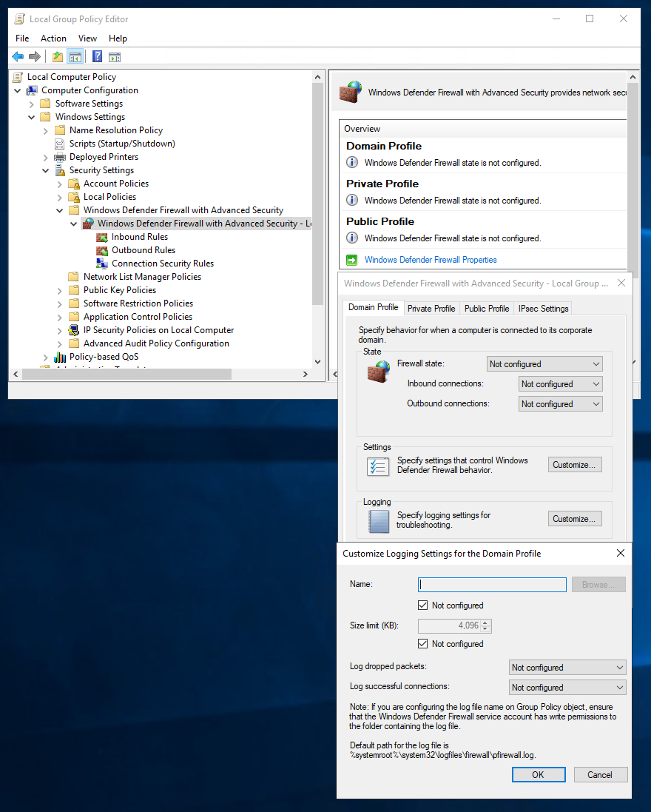Image resolution: width=651 pixels, height=812 pixels.
Task: Open the Action menu
Action: pos(53,38)
